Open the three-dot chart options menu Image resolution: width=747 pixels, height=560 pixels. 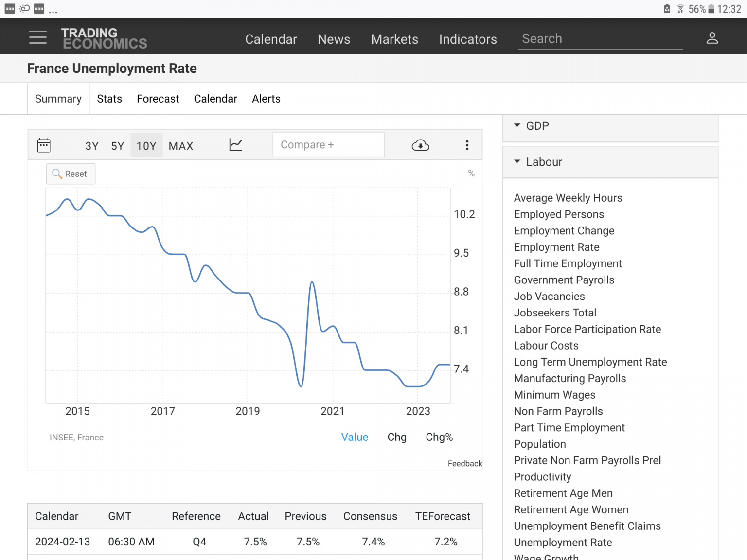click(x=467, y=145)
